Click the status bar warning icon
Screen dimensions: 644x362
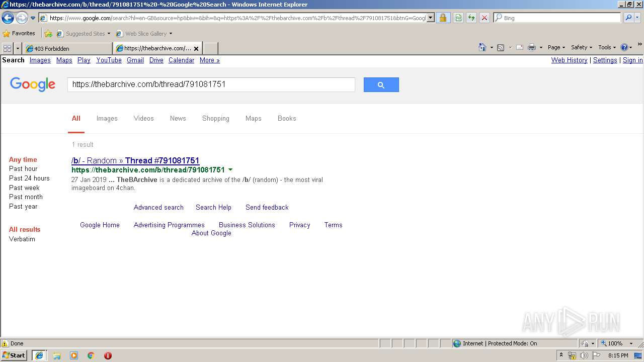(5, 343)
